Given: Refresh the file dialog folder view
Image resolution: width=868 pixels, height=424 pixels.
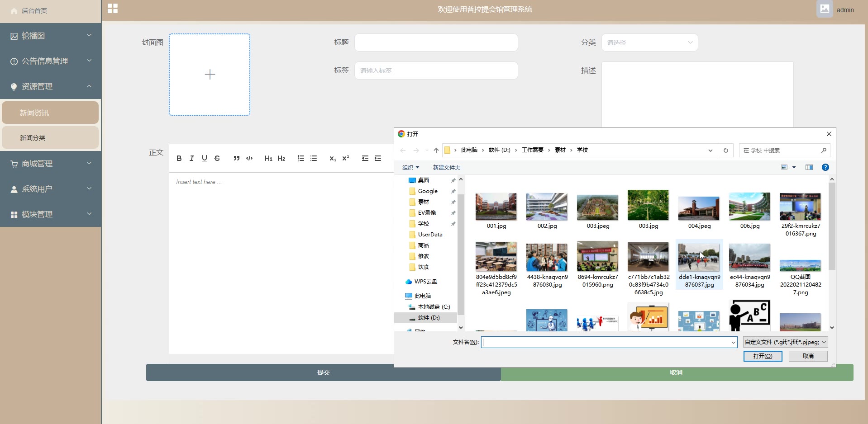Looking at the screenshot, I should [x=726, y=151].
